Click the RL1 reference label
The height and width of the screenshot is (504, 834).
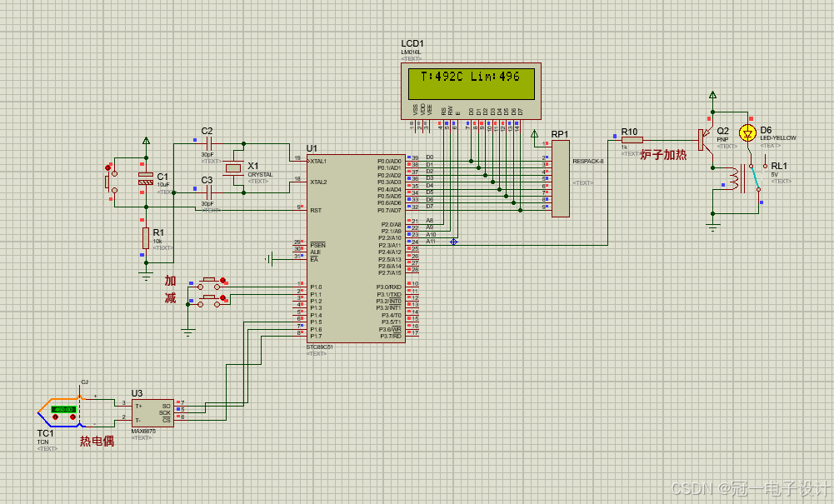[x=779, y=166]
